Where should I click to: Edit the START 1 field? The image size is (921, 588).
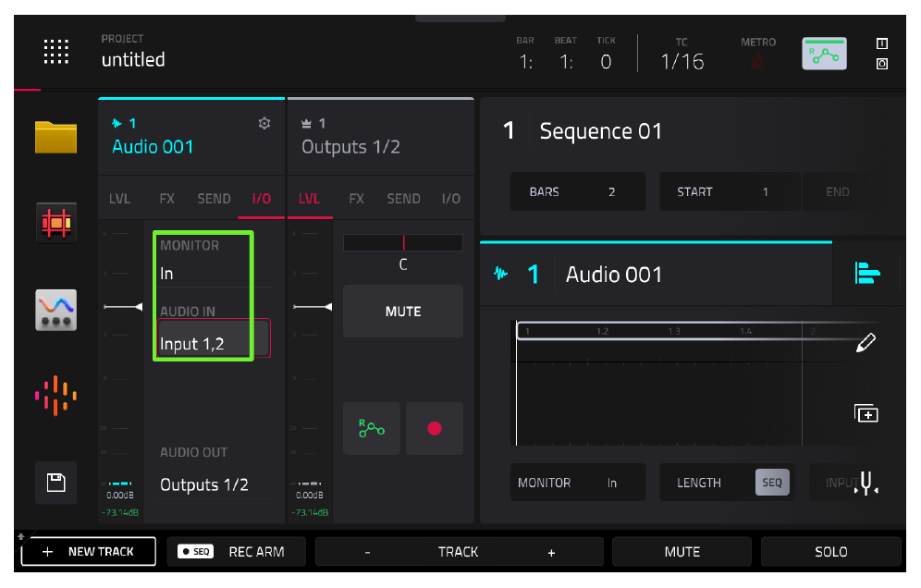click(x=730, y=191)
